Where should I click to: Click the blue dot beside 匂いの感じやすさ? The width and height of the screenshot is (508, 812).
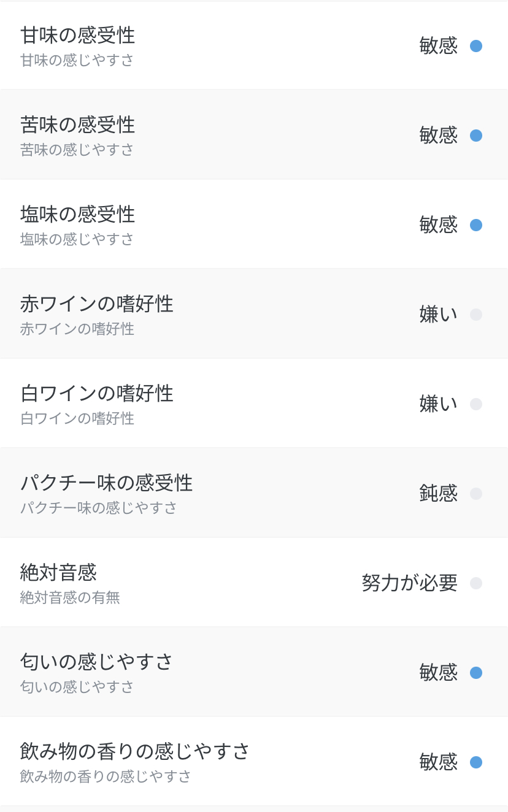[476, 673]
